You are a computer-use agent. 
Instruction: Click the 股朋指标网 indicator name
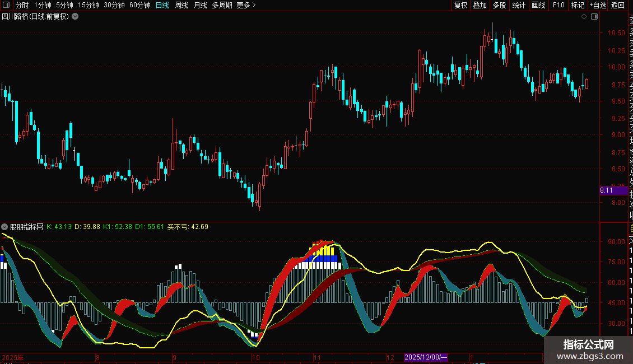pyautogui.click(x=27, y=227)
